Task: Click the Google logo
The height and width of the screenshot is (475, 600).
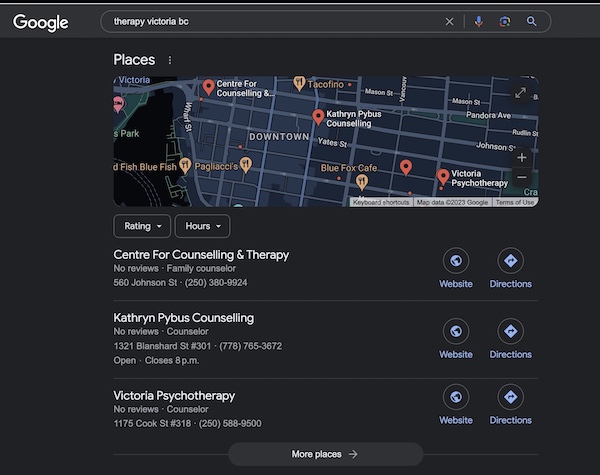Action: (41, 22)
